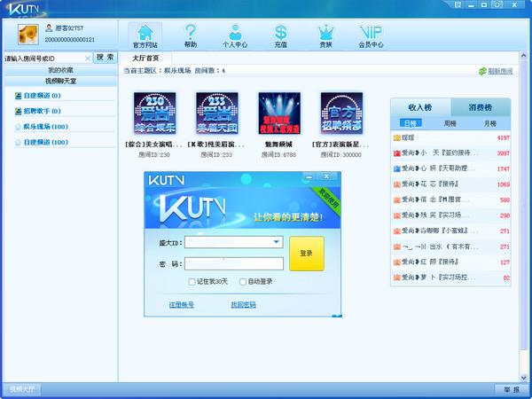Open the 帮助 question mark icon

(x=191, y=36)
